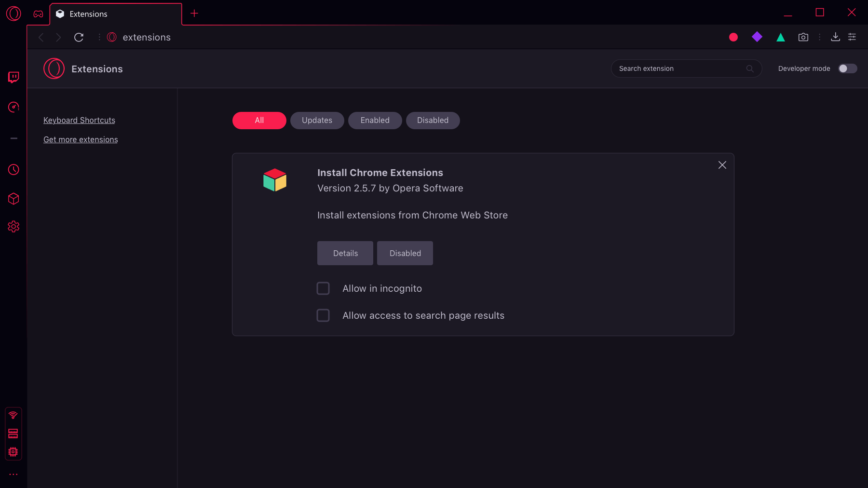Image resolution: width=868 pixels, height=488 pixels.
Task: Open Twitch panel in sidebar
Action: tap(14, 77)
